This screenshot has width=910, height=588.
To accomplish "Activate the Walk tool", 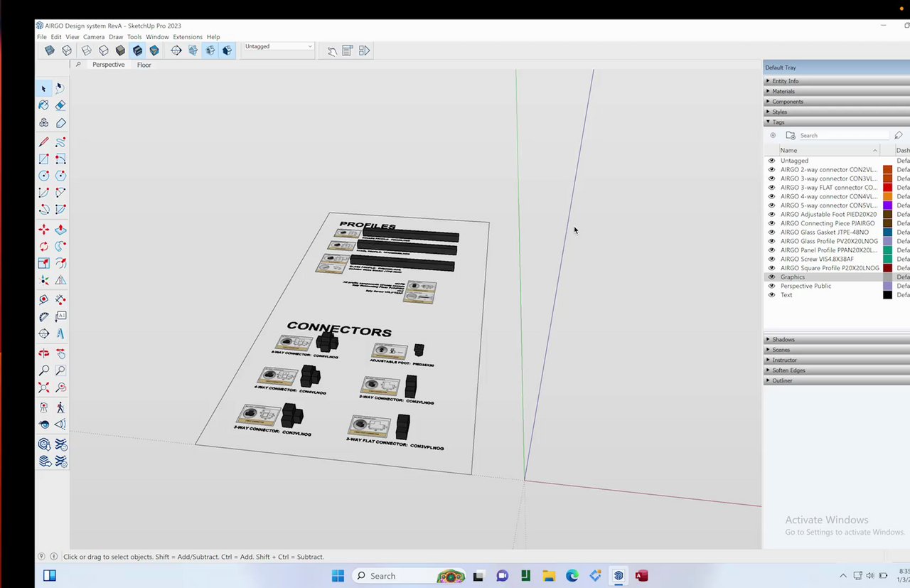I will (60, 407).
